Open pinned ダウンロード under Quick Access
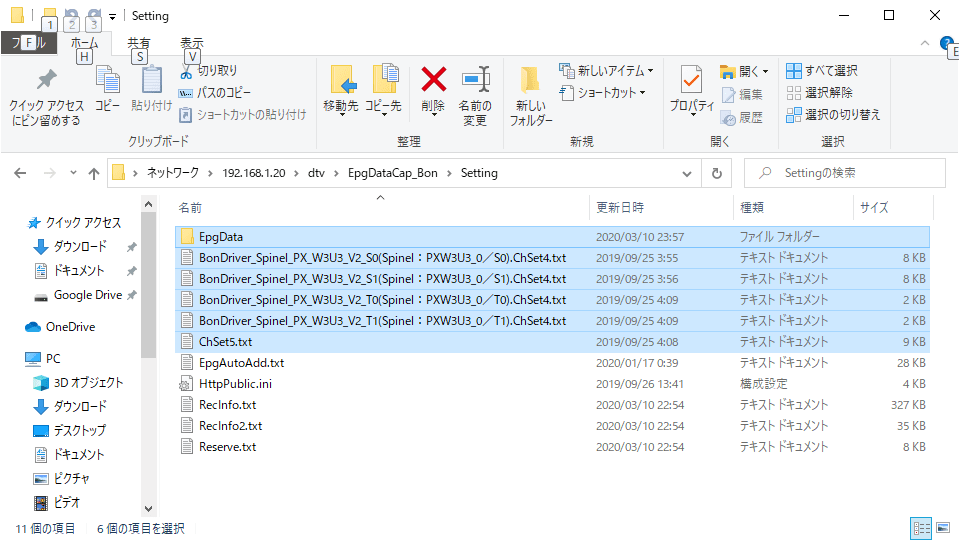Viewport: 959px width, 541px height. (x=71, y=246)
